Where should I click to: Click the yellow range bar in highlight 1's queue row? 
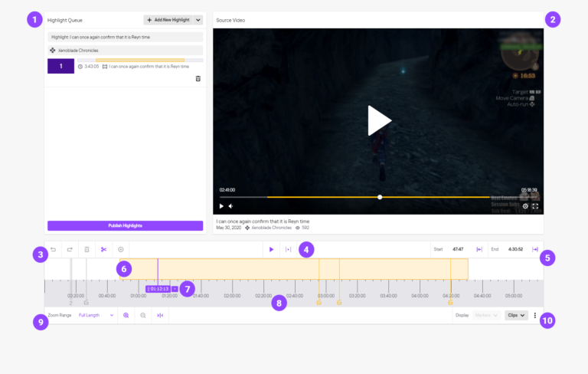pyautogui.click(x=140, y=60)
